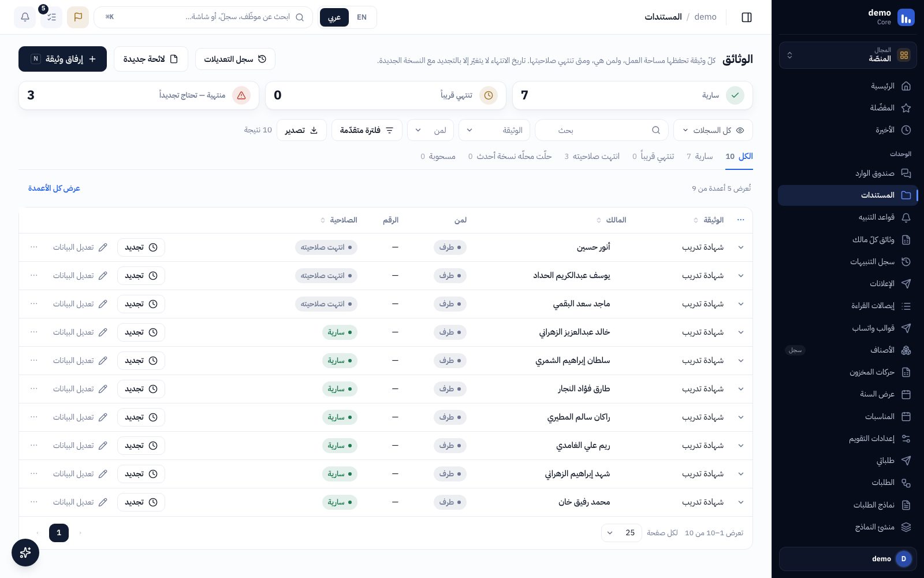Open كل السجلات view dropdown
Viewport: 924px width, 578px height.
tap(713, 131)
